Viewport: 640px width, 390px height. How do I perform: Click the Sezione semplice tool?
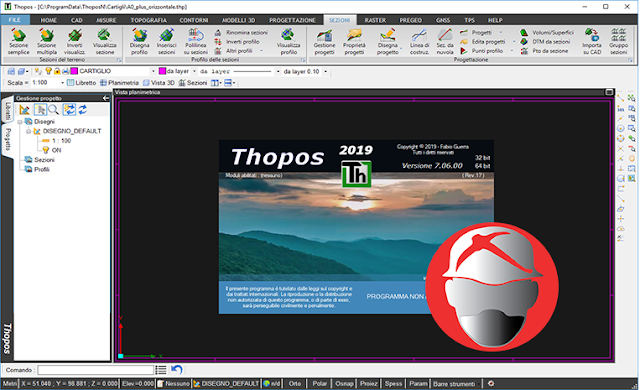(x=18, y=42)
